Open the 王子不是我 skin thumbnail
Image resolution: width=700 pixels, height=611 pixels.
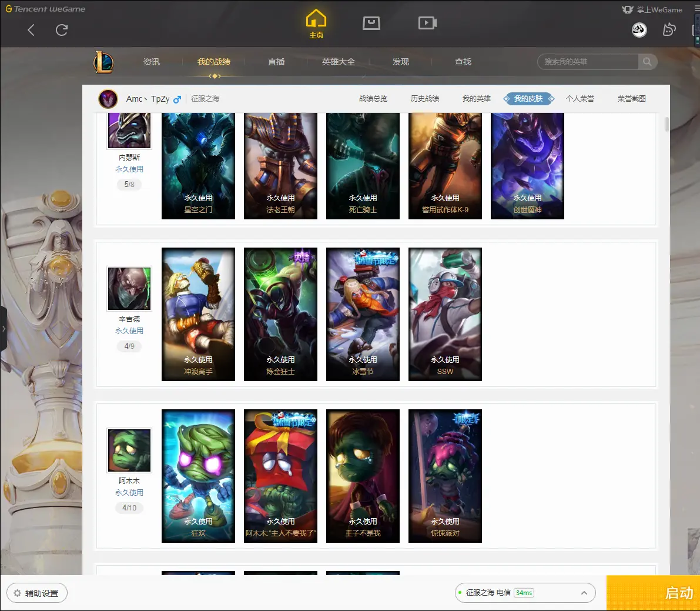click(363, 476)
